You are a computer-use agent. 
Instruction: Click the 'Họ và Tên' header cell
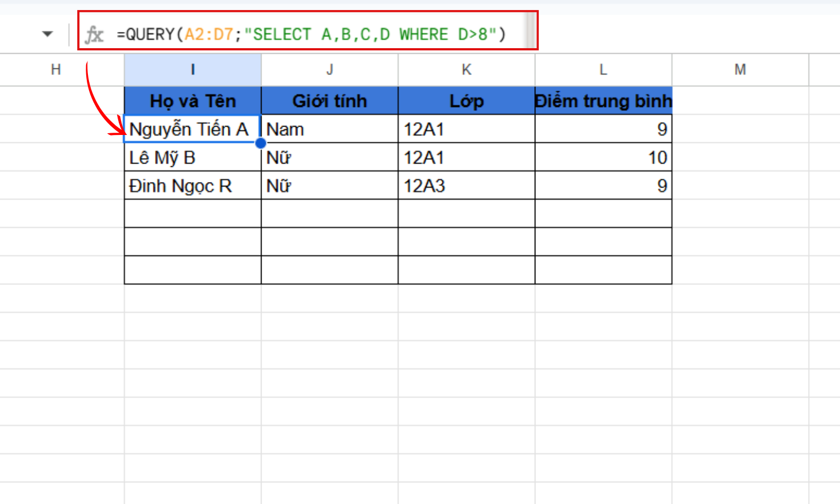[193, 101]
